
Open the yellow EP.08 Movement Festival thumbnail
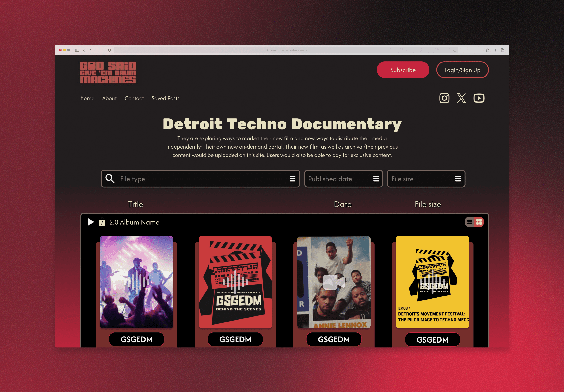433,282
